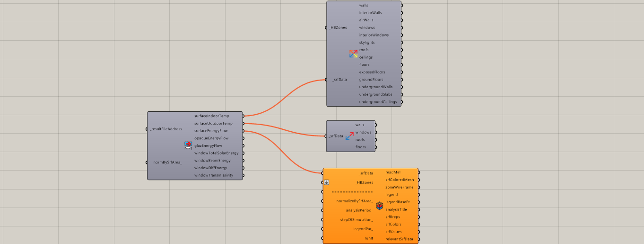Click the _runIt input
The width and height of the screenshot is (644, 244).
pos(368,238)
